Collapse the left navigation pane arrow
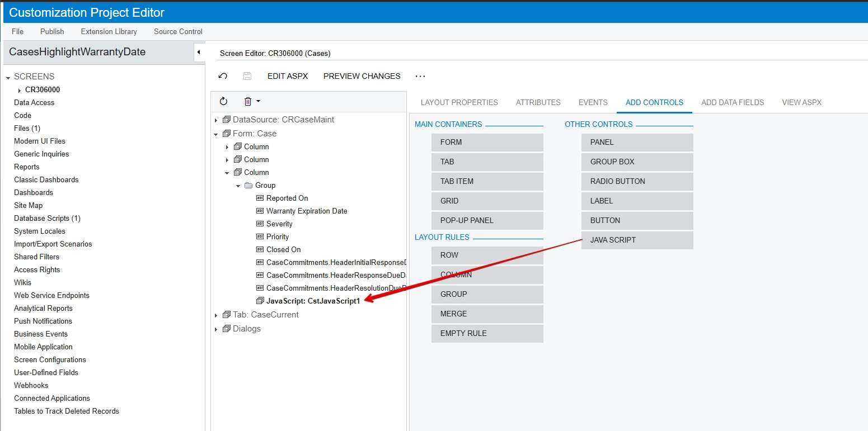Image resolution: width=868 pixels, height=431 pixels. pos(199,52)
